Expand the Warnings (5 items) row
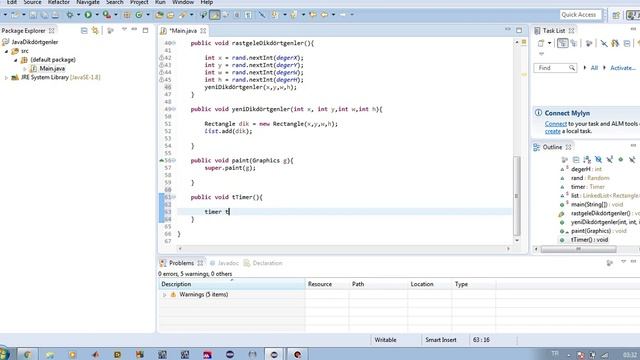 coord(164,295)
